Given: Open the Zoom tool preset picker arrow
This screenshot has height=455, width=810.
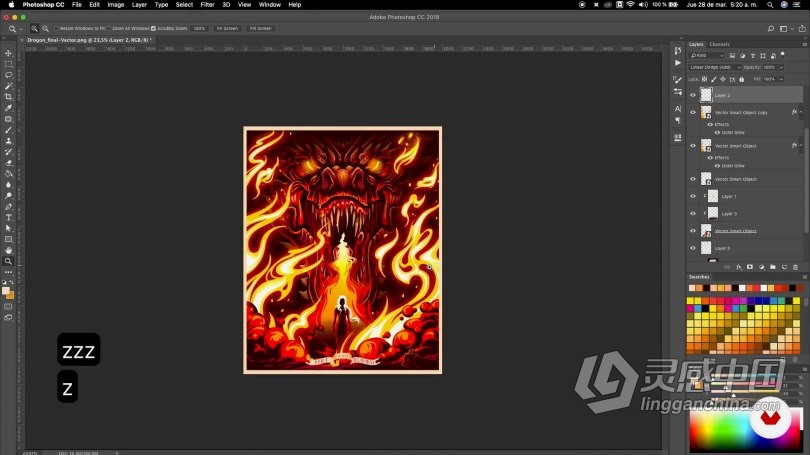Looking at the screenshot, I should pyautogui.click(x=21, y=29).
